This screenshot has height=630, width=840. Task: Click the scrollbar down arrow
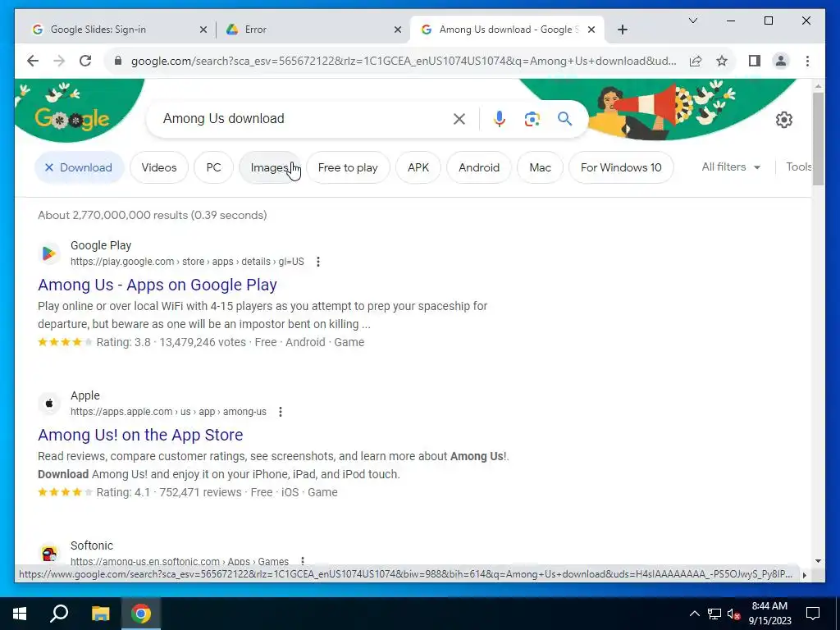pos(818,561)
